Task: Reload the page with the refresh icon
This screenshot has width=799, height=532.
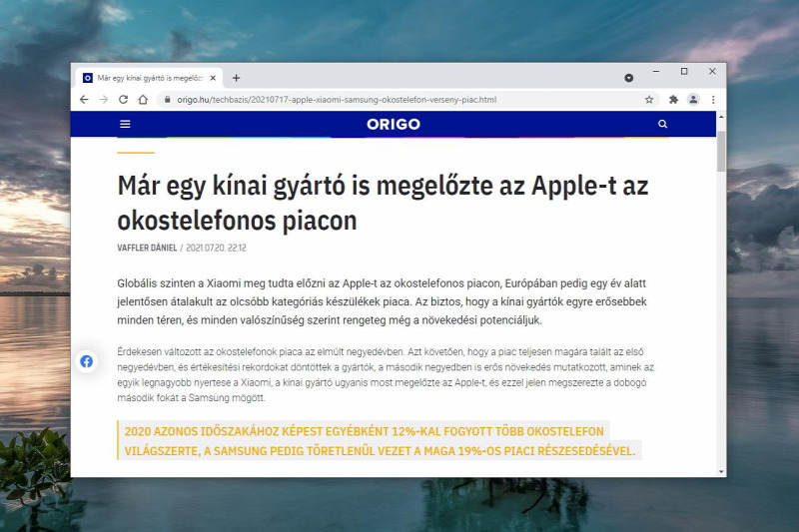Action: [123, 100]
